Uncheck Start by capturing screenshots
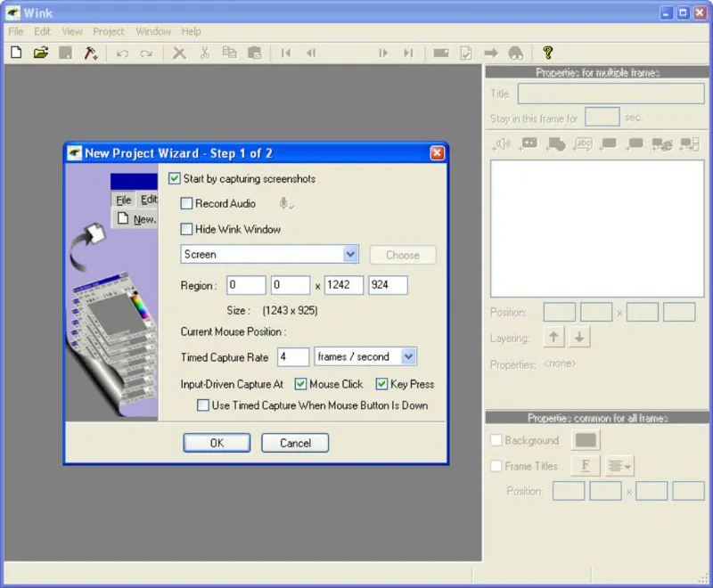 coord(174,178)
